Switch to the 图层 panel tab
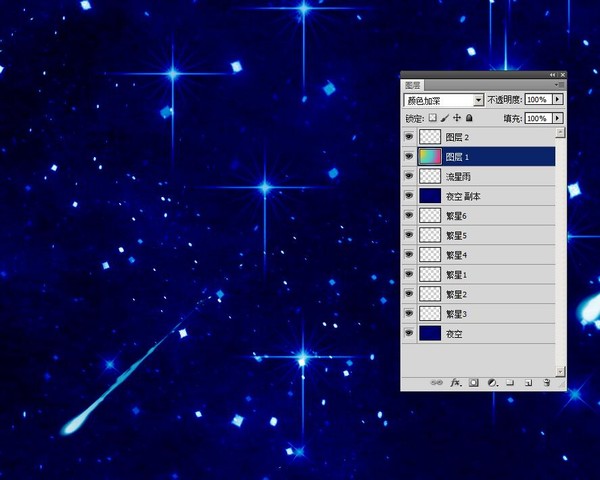Viewport: 600px width, 480px height. (412, 85)
